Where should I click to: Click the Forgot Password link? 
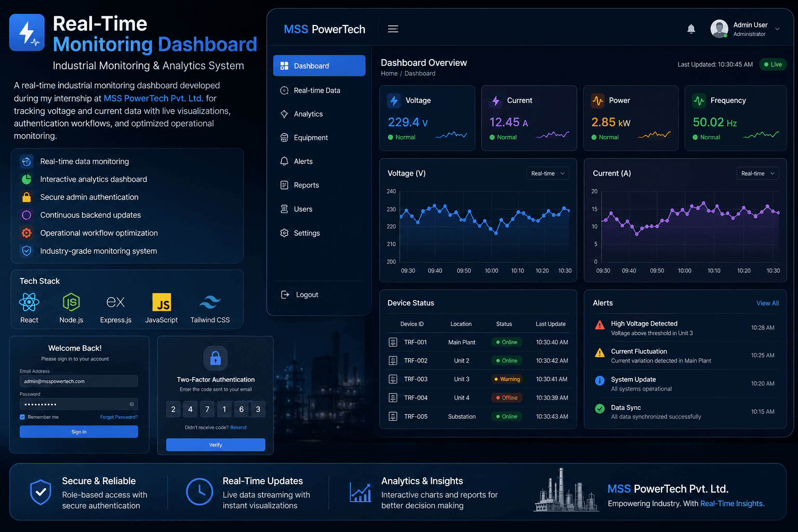click(x=119, y=417)
